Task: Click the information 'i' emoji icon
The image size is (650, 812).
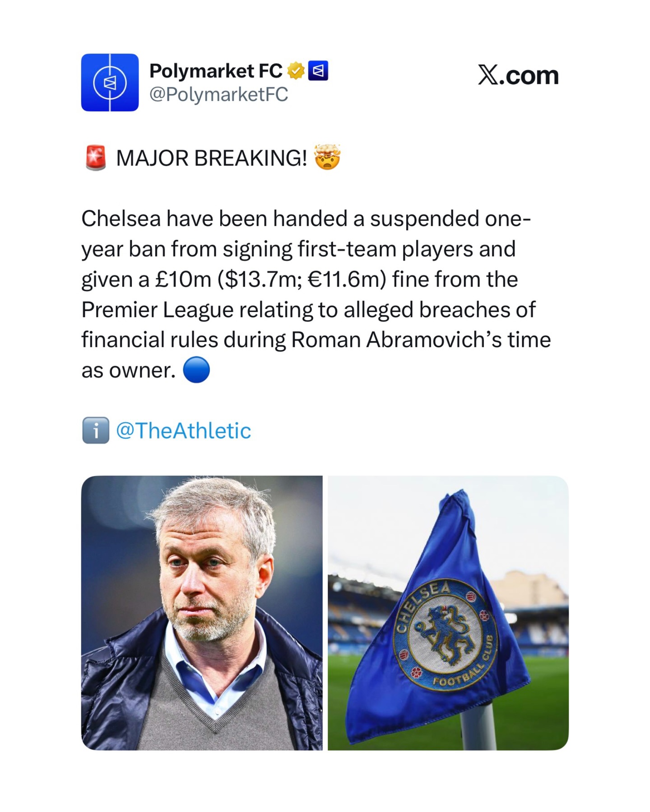Action: pos(96,430)
